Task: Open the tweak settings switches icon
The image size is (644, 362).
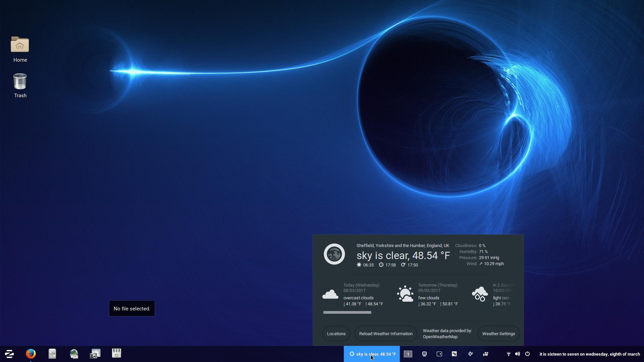Action: click(x=116, y=353)
